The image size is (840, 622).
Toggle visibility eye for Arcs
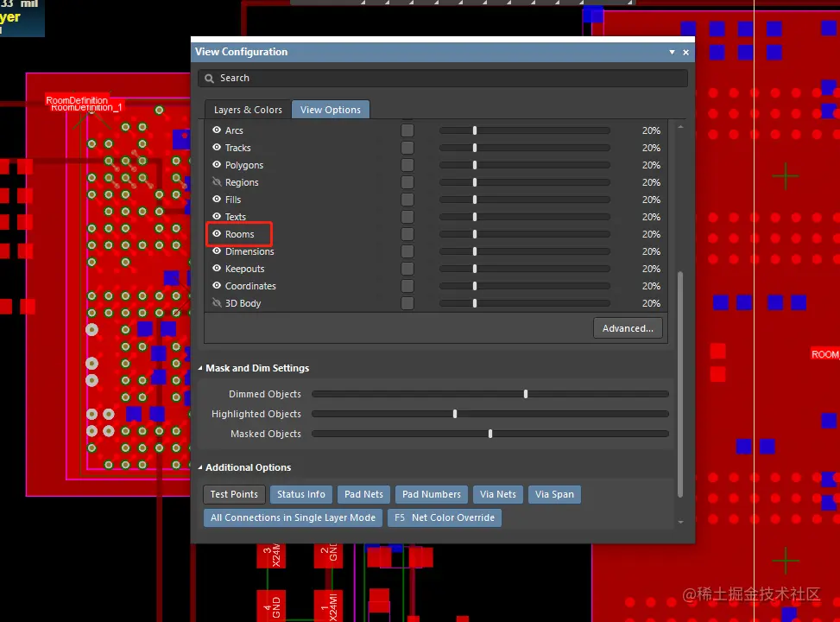coord(217,130)
